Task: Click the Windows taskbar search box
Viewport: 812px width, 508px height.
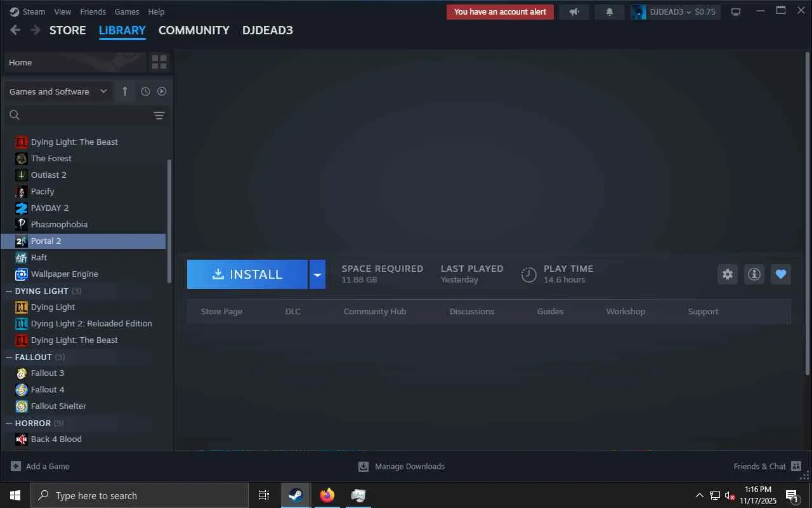Action: (140, 495)
